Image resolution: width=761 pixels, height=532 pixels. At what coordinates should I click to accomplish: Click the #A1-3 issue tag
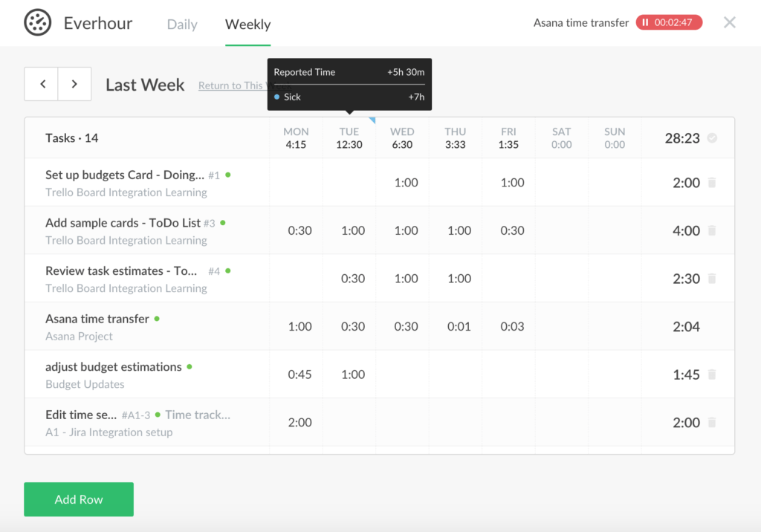tap(136, 415)
